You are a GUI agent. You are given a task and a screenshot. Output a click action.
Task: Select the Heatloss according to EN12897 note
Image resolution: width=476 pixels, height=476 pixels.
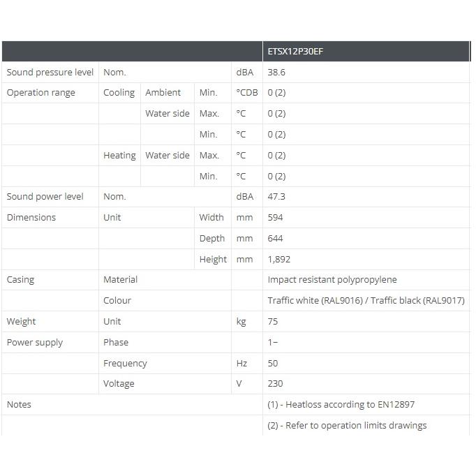click(x=341, y=405)
